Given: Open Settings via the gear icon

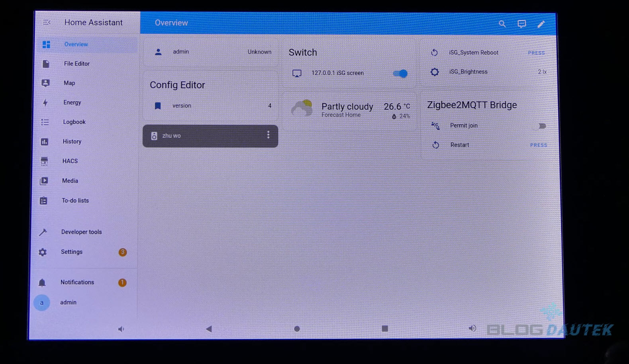Looking at the screenshot, I should click(x=43, y=252).
